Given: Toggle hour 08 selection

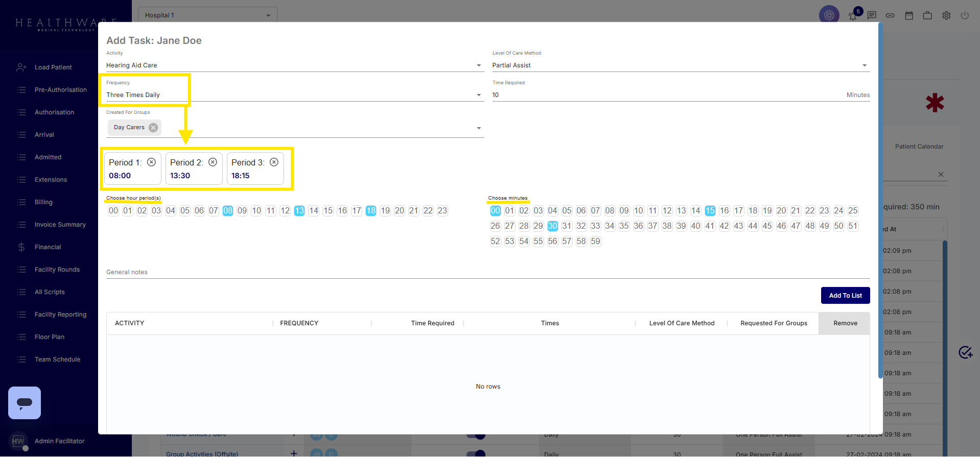Looking at the screenshot, I should [228, 211].
